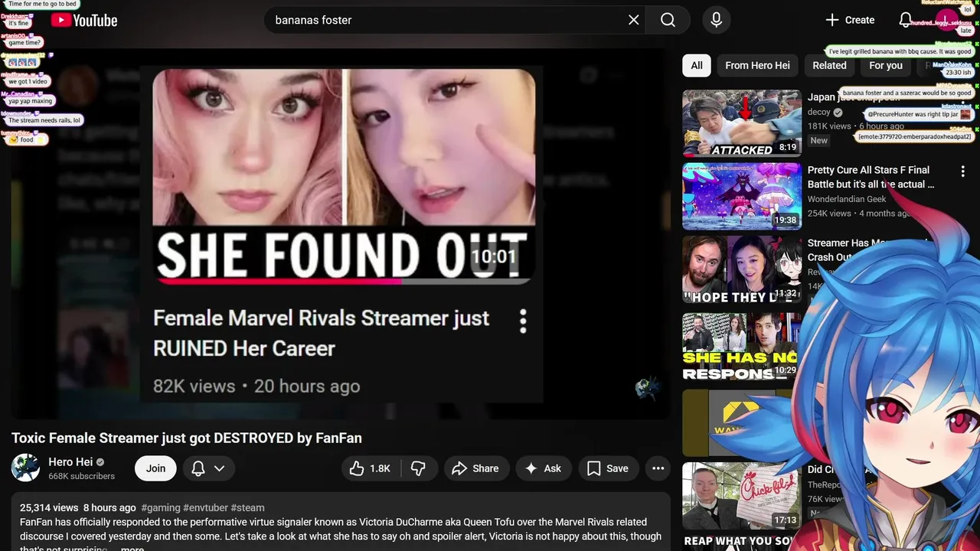Open Pretty Cure All Stars F thumbnail

741,196
